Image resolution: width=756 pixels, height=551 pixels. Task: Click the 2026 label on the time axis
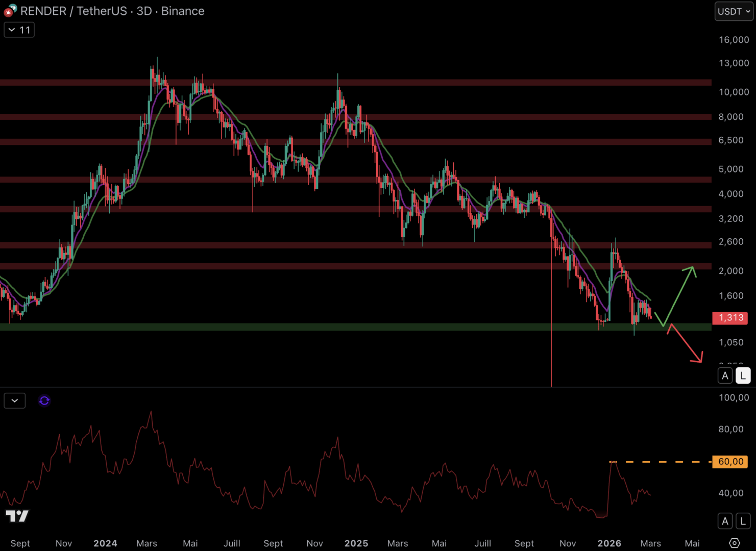[609, 543]
